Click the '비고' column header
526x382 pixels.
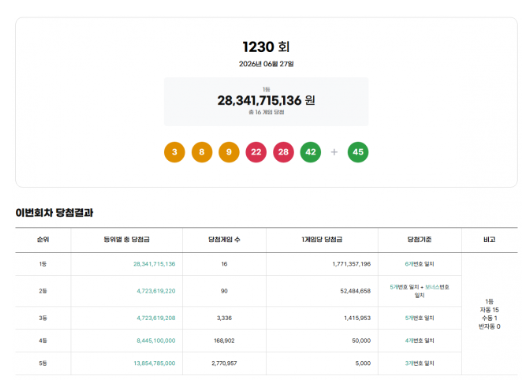(489, 239)
